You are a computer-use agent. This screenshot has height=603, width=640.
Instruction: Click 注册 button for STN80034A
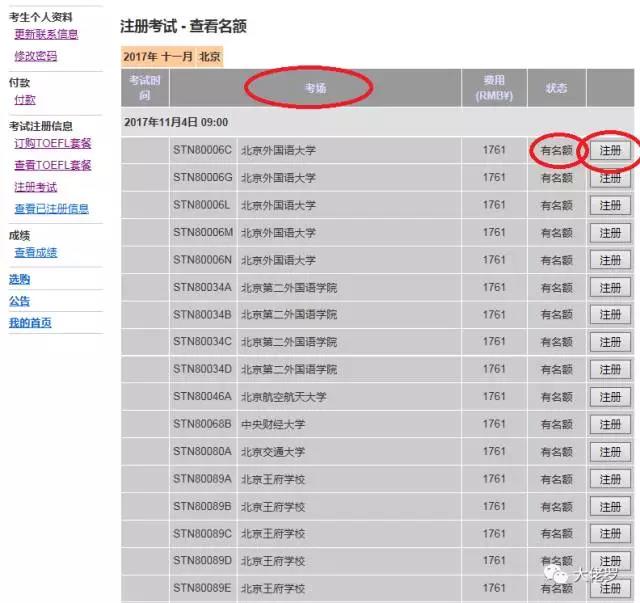pyautogui.click(x=610, y=288)
